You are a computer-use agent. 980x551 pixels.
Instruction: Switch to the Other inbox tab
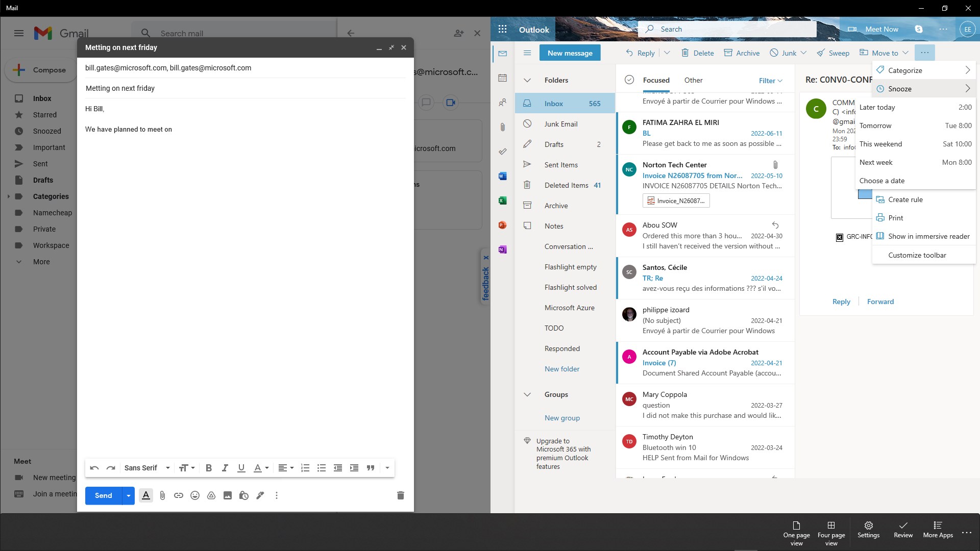(693, 80)
